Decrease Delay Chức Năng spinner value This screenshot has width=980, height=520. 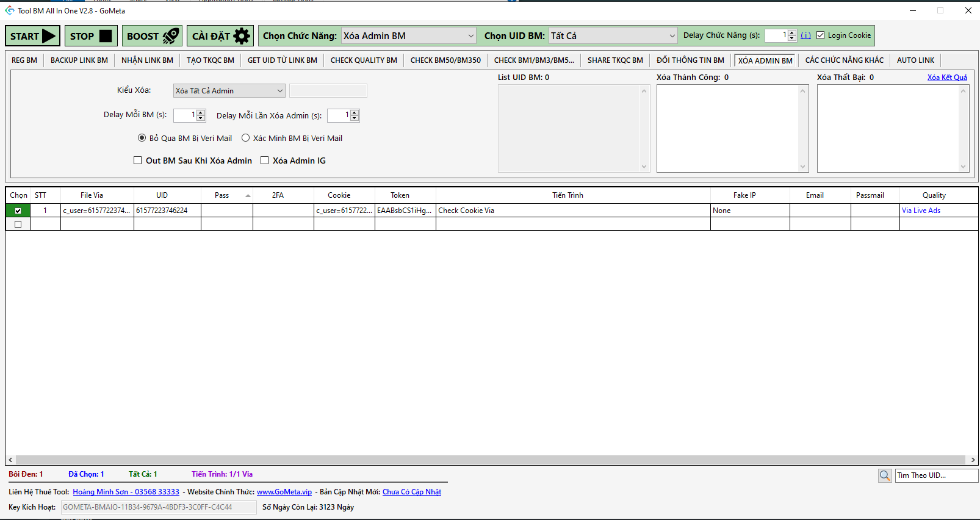pos(792,38)
